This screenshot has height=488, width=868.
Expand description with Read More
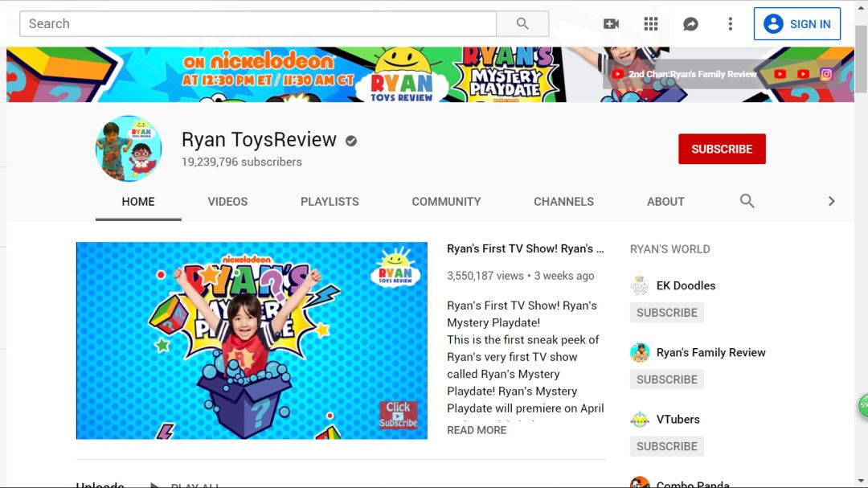477,430
